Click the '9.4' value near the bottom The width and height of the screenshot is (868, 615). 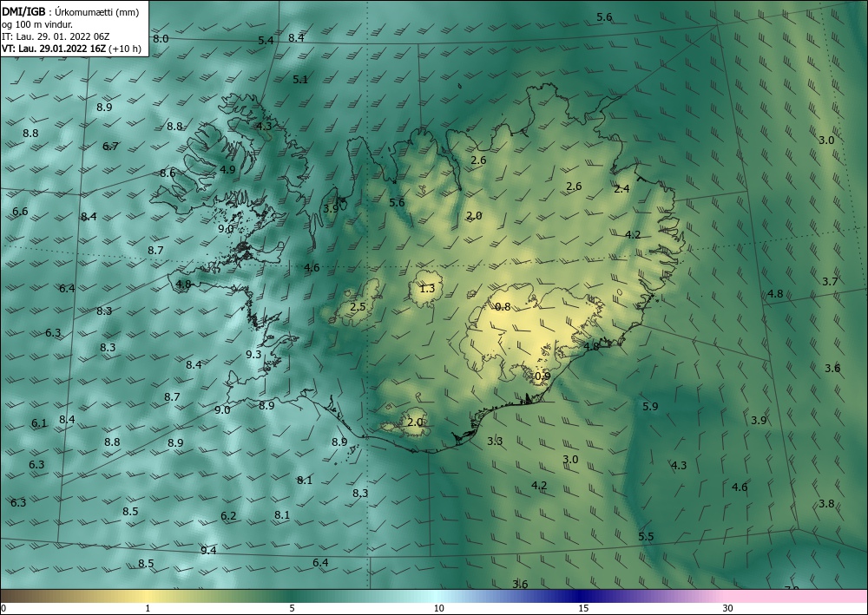click(208, 550)
